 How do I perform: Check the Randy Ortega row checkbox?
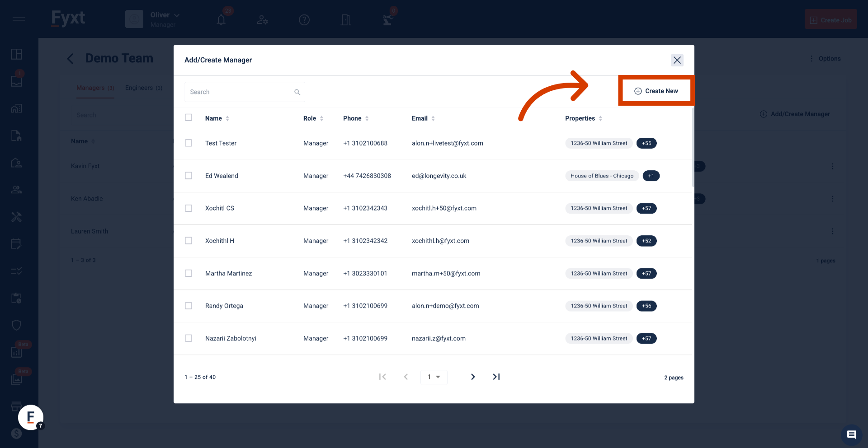pos(189,306)
